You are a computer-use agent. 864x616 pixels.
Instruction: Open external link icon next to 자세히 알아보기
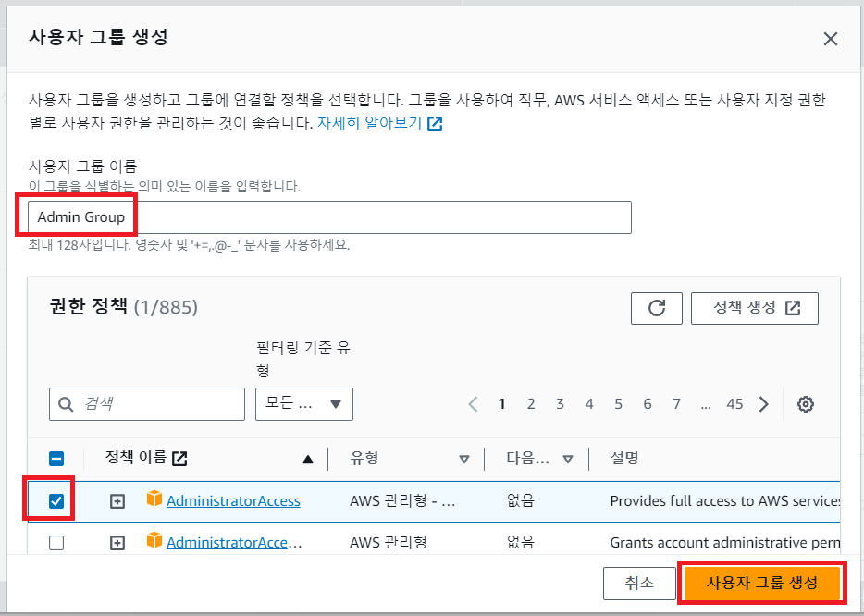(435, 123)
